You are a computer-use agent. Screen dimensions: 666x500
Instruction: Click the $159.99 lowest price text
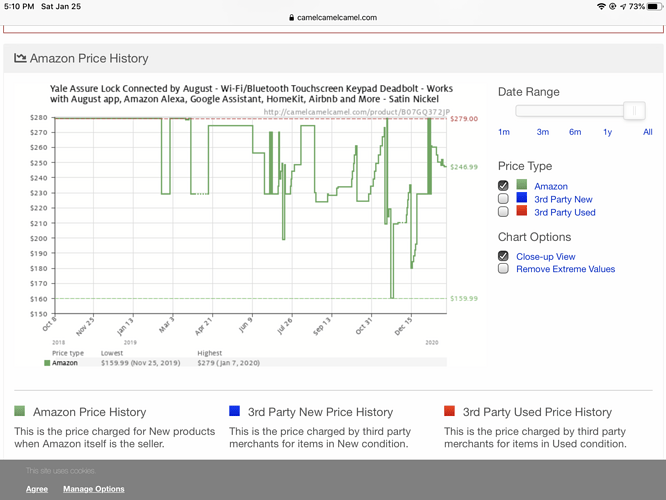141,363
